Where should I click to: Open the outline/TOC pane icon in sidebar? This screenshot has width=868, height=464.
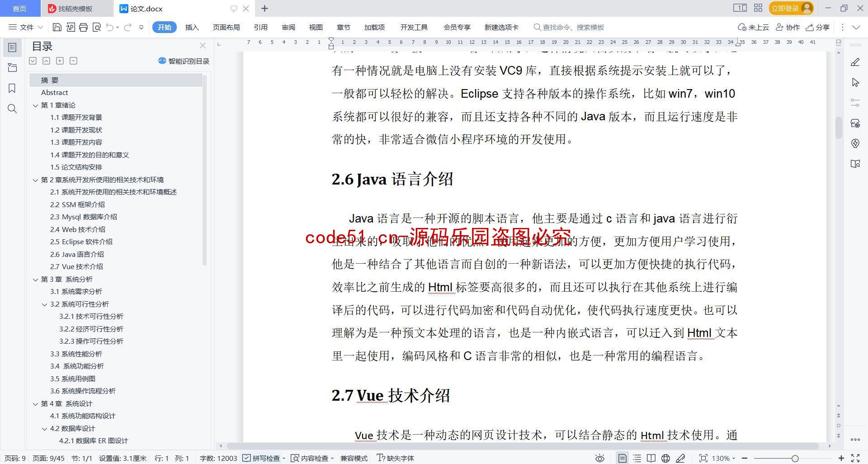pyautogui.click(x=12, y=47)
